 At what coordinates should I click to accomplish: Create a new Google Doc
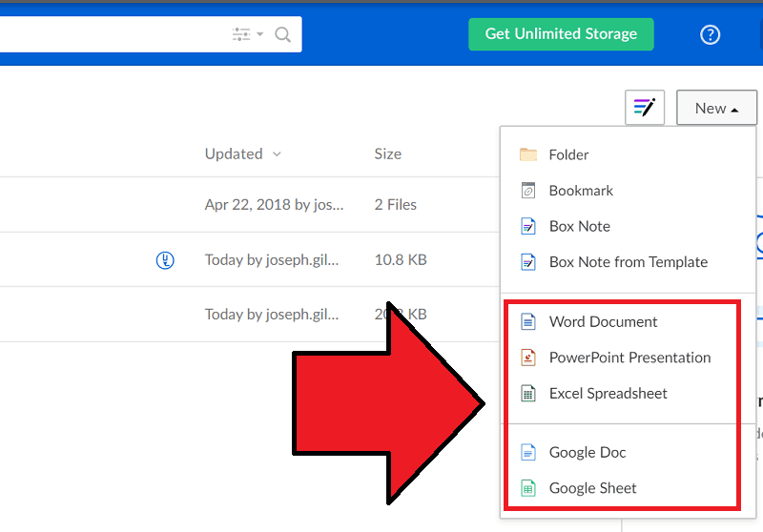pos(628,452)
